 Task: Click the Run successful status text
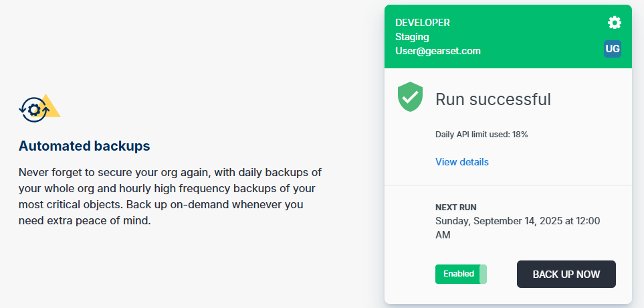[493, 100]
